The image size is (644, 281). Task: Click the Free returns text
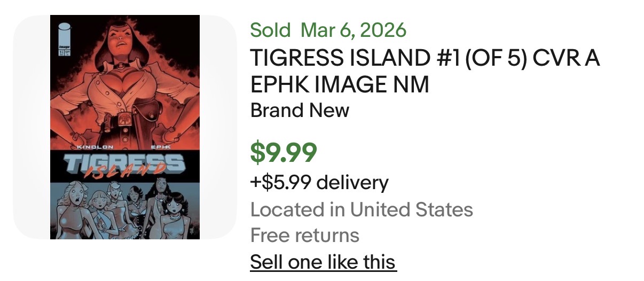click(305, 235)
